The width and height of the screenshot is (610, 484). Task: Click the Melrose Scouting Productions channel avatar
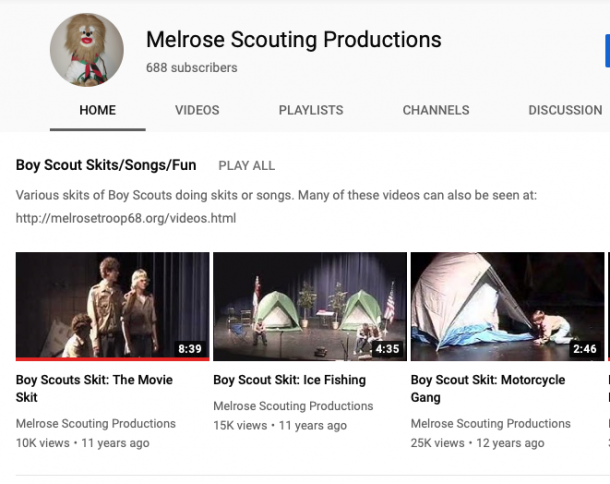click(87, 50)
